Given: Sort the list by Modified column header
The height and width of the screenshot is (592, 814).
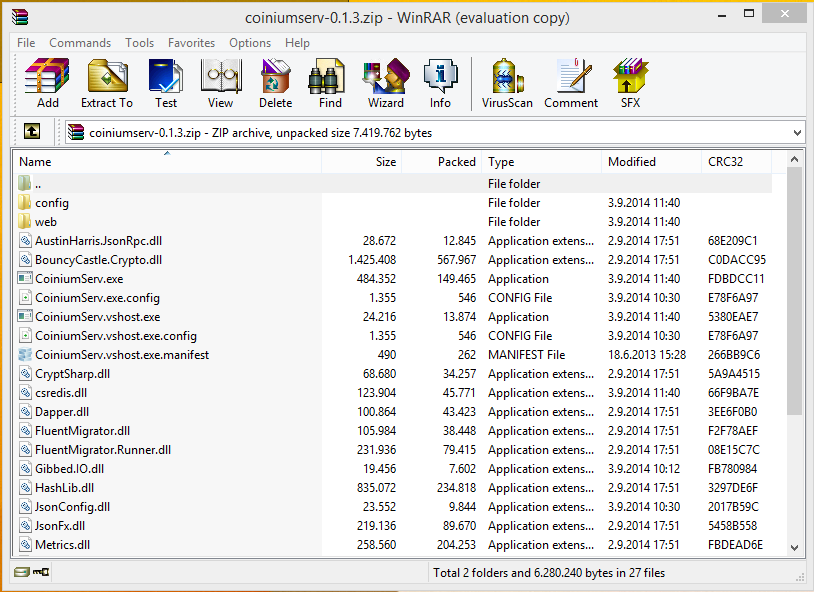Looking at the screenshot, I should tap(651, 162).
